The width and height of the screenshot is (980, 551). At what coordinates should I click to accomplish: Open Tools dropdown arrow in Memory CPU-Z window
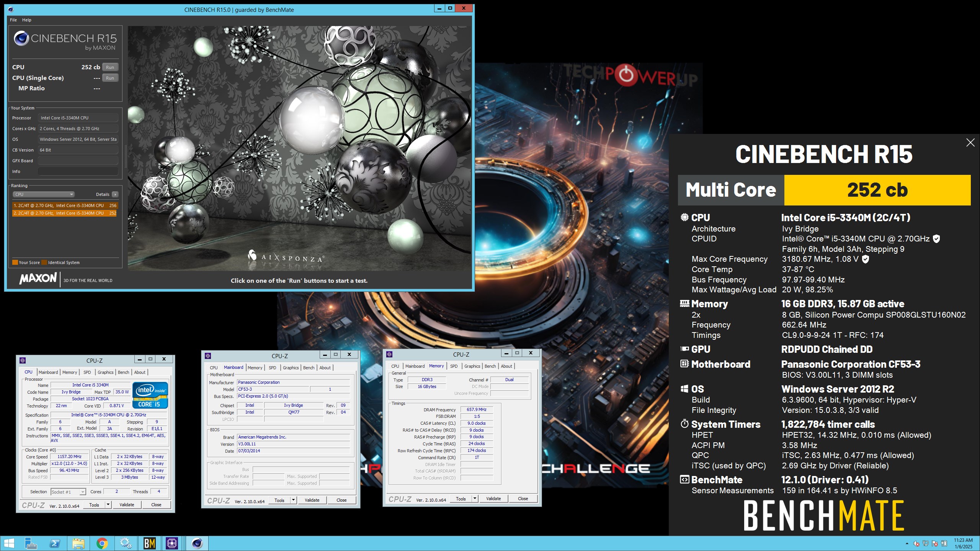point(475,499)
